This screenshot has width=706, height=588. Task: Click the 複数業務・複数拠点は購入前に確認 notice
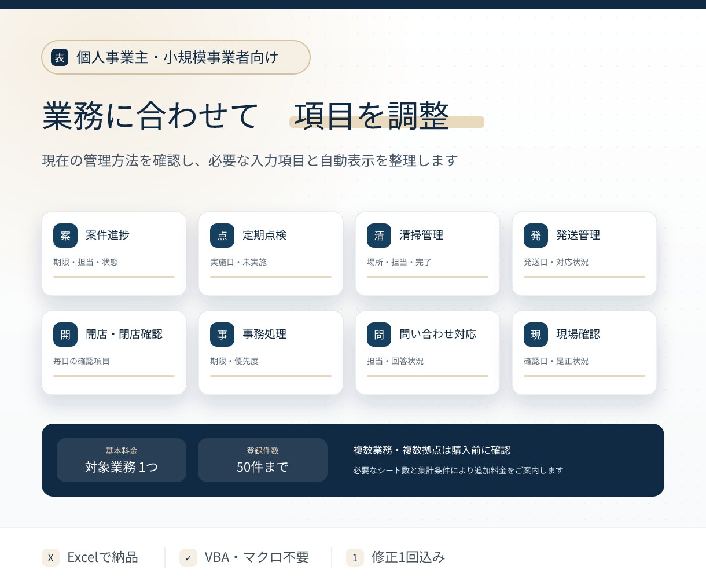(x=432, y=450)
